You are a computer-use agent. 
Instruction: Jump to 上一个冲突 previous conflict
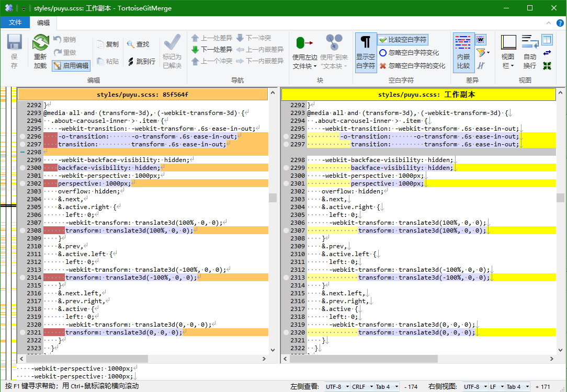(x=211, y=61)
